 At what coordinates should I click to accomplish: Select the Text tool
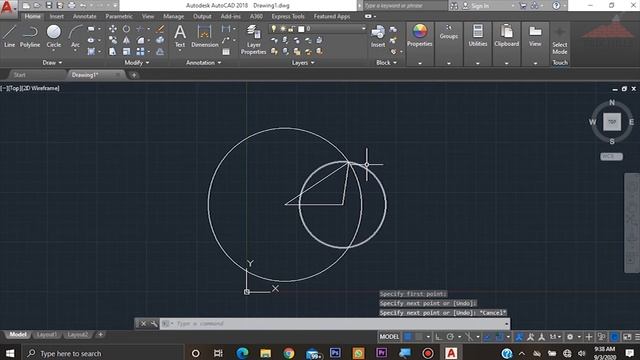click(180, 36)
